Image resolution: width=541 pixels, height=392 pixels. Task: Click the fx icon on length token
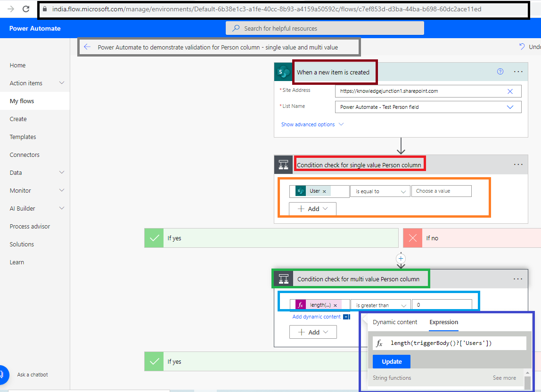(x=301, y=305)
